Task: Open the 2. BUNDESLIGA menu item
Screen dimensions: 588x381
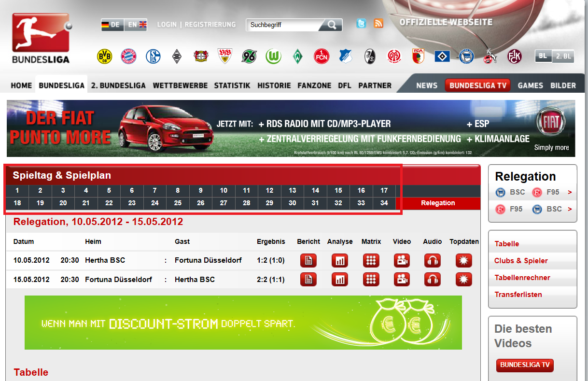Action: click(118, 85)
